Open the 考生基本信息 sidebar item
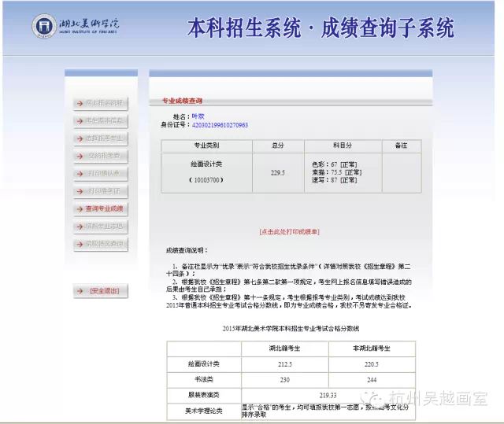 101,121
